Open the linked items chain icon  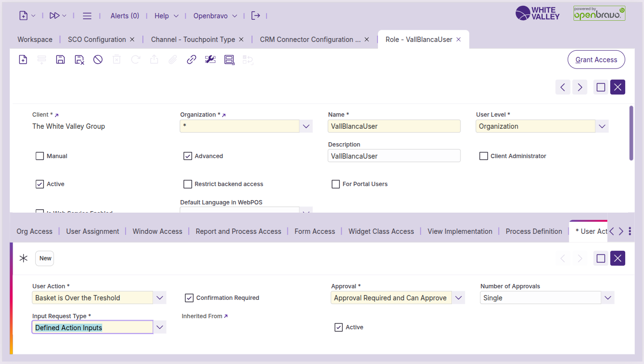pyautogui.click(x=191, y=60)
